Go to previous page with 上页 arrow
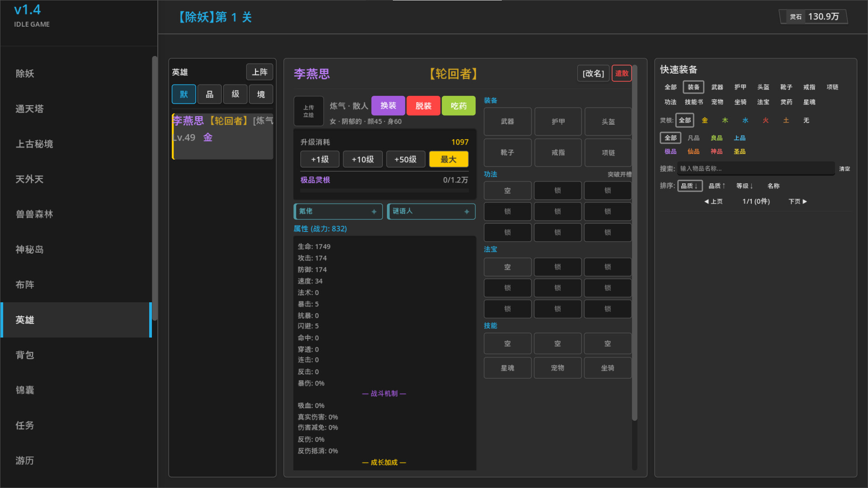 point(713,202)
